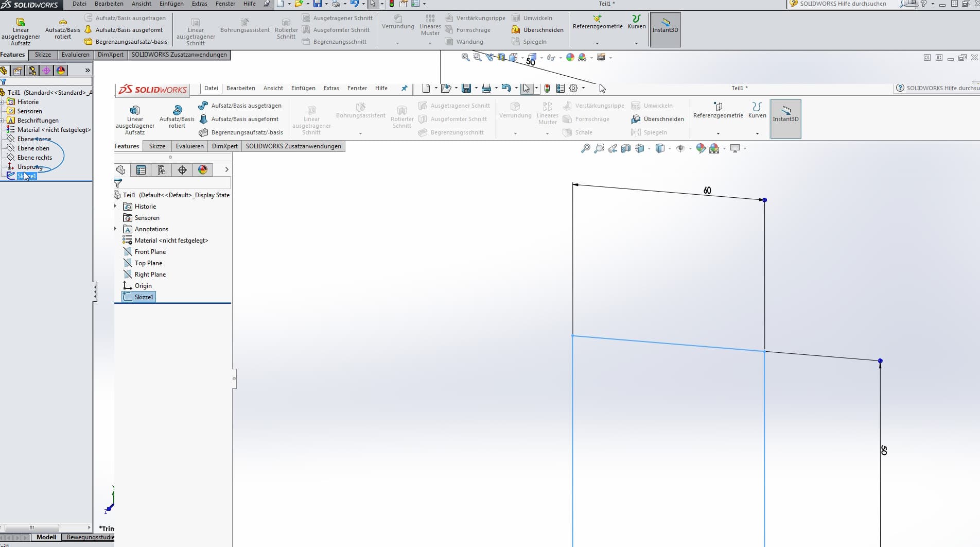980x547 pixels.
Task: Click Rebuild traffic light icon in front window
Action: click(x=547, y=89)
